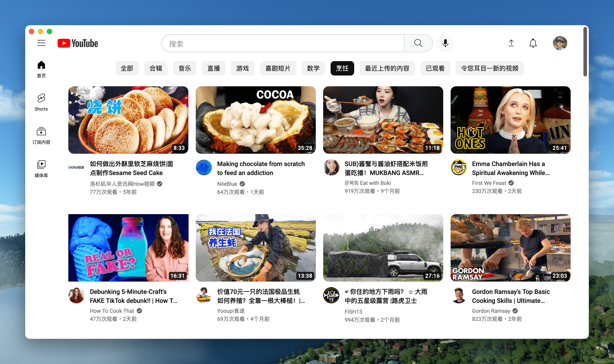Open the Hot Ones video thumbnail
Screen dimensions: 614x364
[x=510, y=120]
